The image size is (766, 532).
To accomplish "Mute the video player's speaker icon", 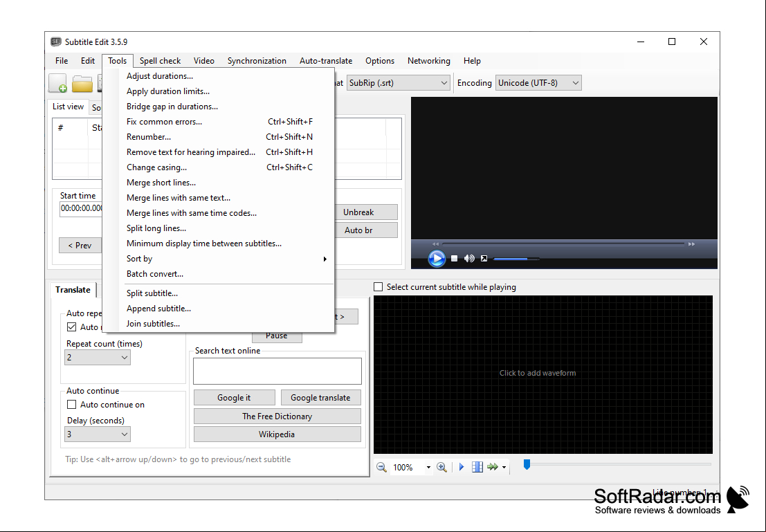I will 469,259.
